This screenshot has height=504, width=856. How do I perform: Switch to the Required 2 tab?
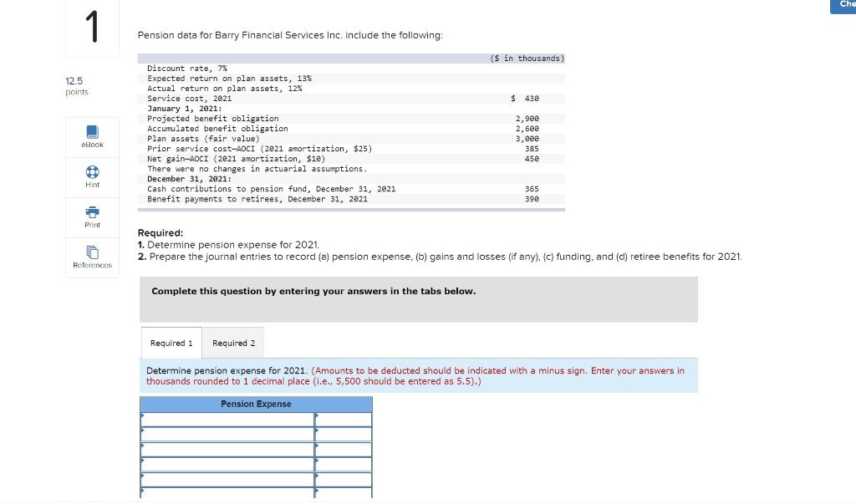(x=233, y=343)
